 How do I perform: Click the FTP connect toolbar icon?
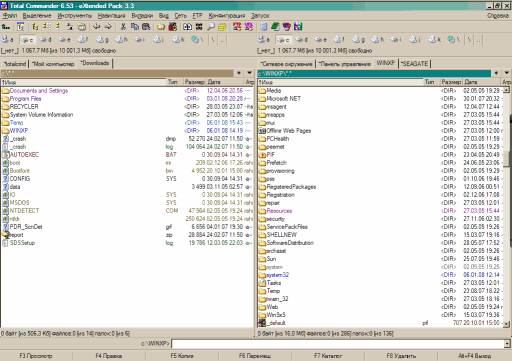237,27
